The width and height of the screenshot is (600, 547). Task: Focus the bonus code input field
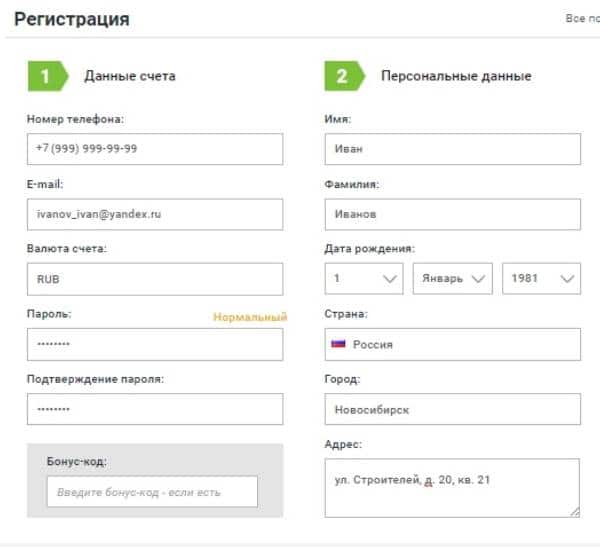pos(152,492)
